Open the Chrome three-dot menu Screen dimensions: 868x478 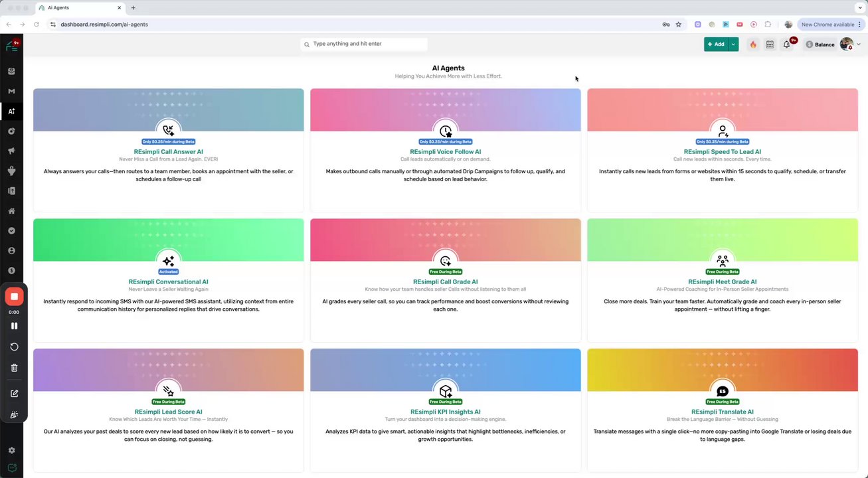tap(859, 25)
